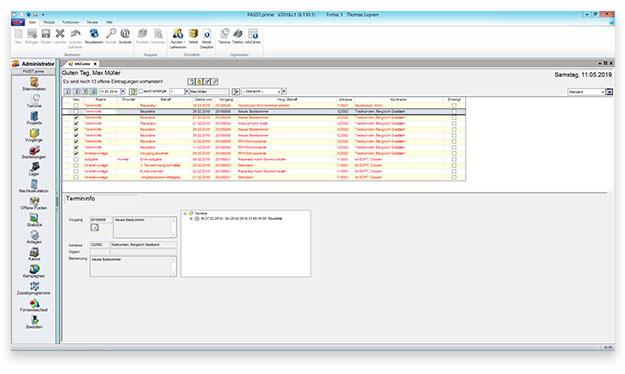
Task: Expand the Baustelle appointment tree child
Action: tap(191, 219)
